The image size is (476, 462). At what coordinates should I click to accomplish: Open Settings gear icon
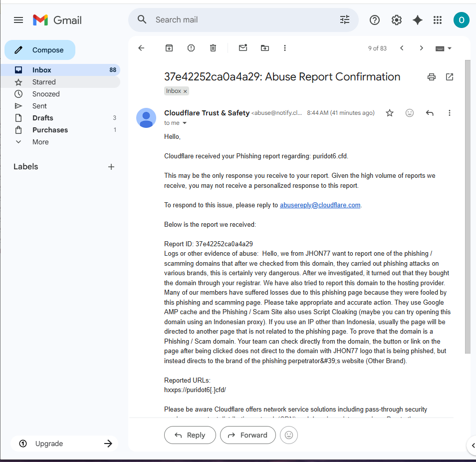tap(397, 20)
